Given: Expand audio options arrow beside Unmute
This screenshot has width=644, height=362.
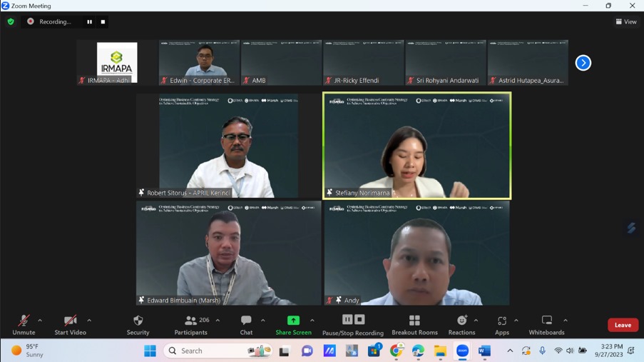Looking at the screenshot, I should coord(40,321).
